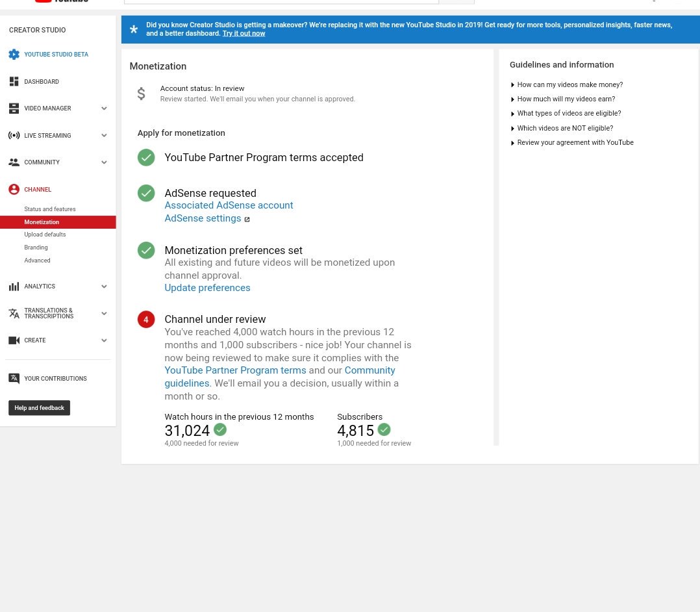Click green checkmark beside Monetization preferences set
Image resolution: width=700 pixels, height=612 pixels.
coord(146,250)
